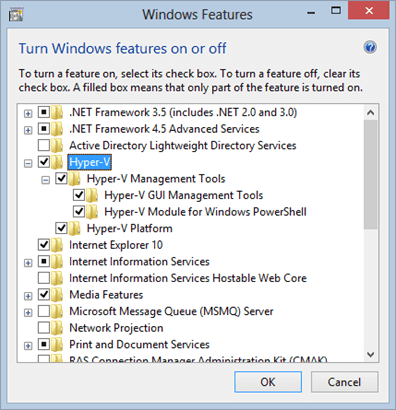Image resolution: width=396 pixels, height=410 pixels.
Task: Select Active Directory Lightweight Directory Services label
Action: pyautogui.click(x=183, y=146)
